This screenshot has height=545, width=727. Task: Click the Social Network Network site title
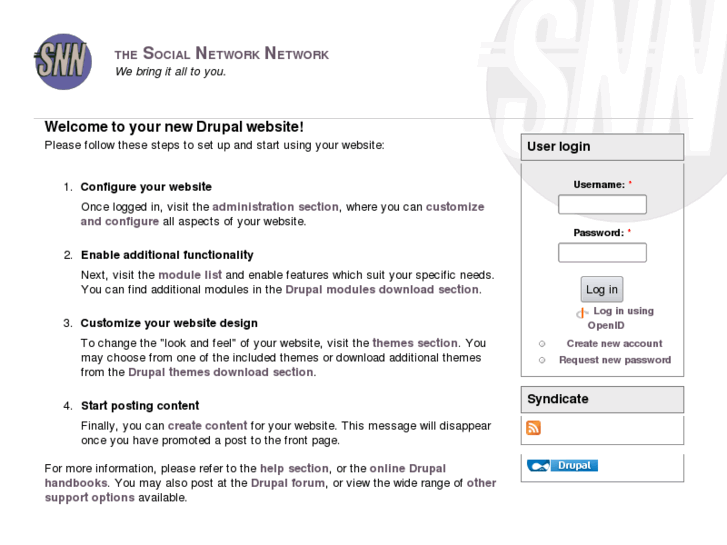pos(221,54)
